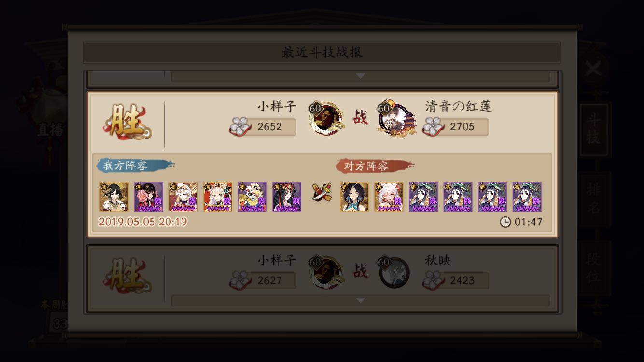
Task: Expand the 秋映 battle record arrow
Action: 360,300
